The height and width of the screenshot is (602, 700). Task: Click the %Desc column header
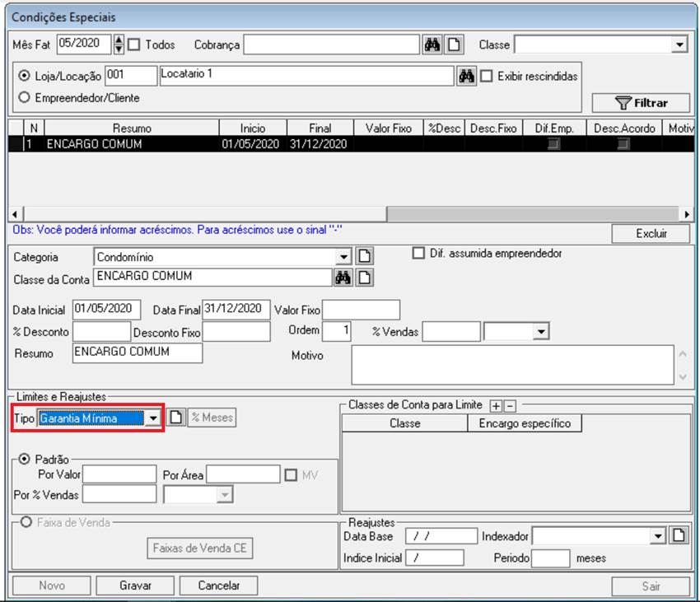pyautogui.click(x=444, y=128)
